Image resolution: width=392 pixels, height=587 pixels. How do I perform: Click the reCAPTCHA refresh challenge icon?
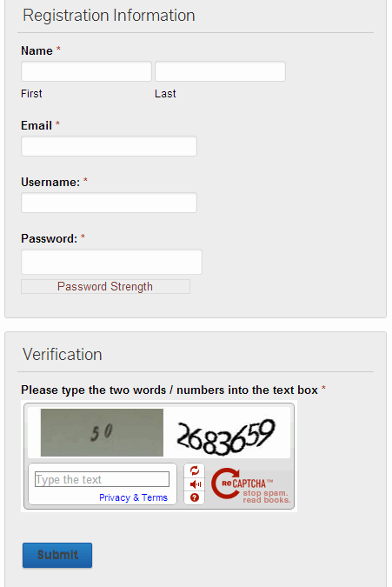coord(194,470)
